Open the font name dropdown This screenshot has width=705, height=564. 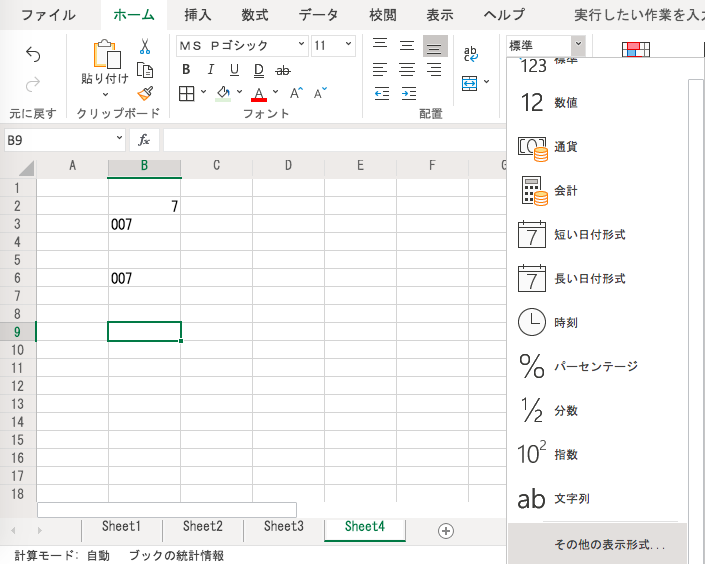[x=301, y=45]
